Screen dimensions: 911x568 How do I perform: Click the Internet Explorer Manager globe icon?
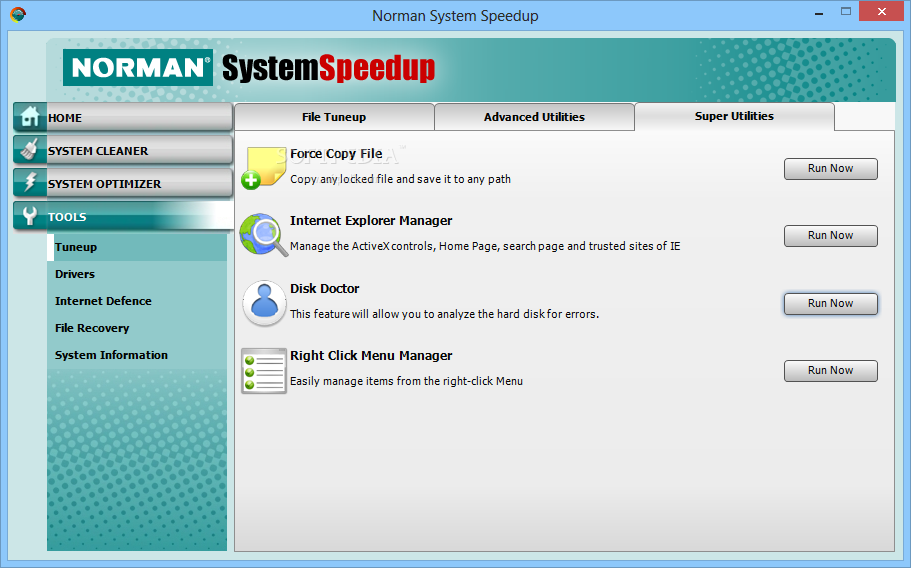click(x=264, y=235)
